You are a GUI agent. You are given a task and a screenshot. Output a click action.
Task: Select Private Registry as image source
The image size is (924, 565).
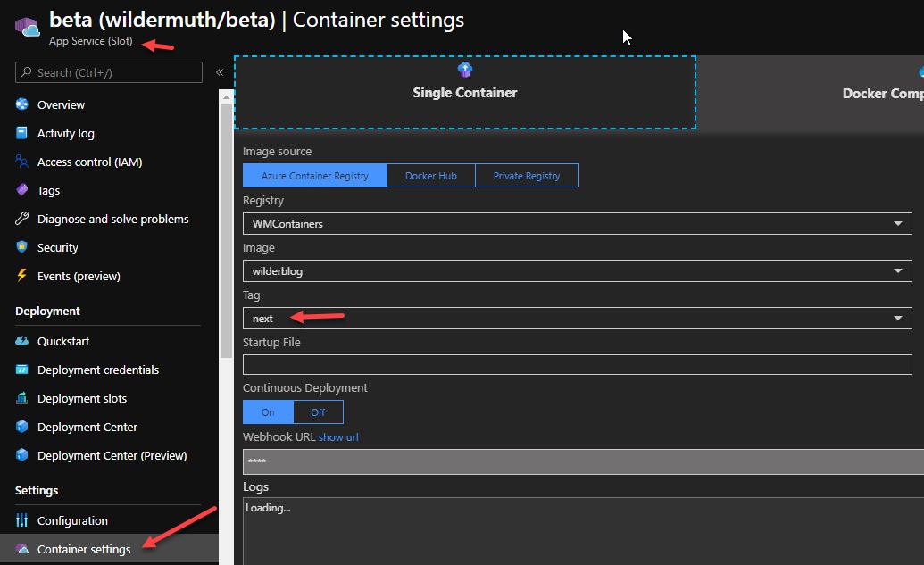(527, 176)
